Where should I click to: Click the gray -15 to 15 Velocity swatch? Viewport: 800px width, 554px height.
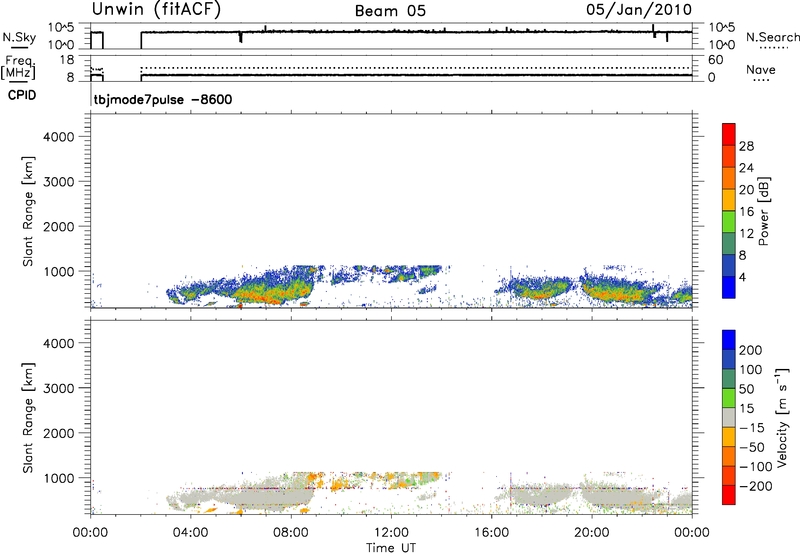[x=729, y=417]
